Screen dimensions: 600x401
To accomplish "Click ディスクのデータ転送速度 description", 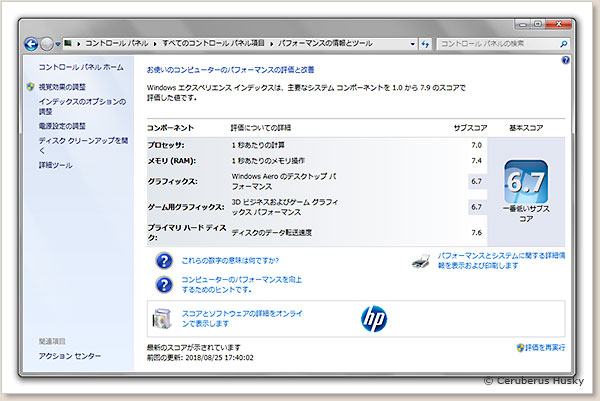I will (x=272, y=233).
